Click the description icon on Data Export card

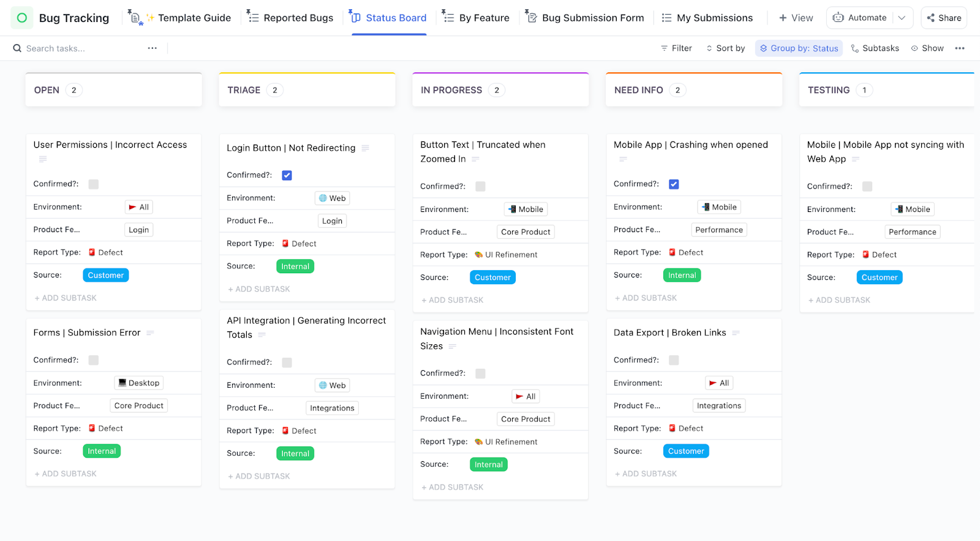coord(736,333)
